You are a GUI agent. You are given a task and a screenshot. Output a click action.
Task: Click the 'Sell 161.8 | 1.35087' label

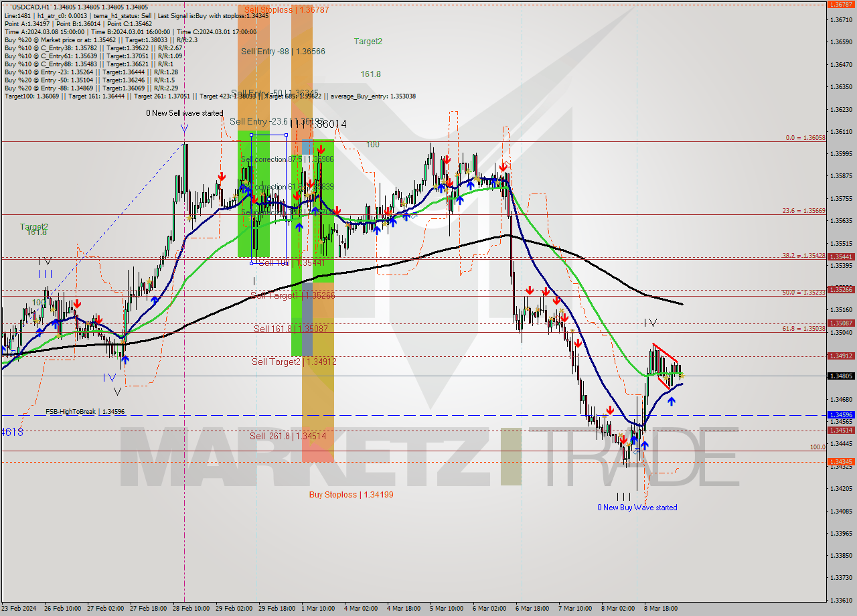291,329
